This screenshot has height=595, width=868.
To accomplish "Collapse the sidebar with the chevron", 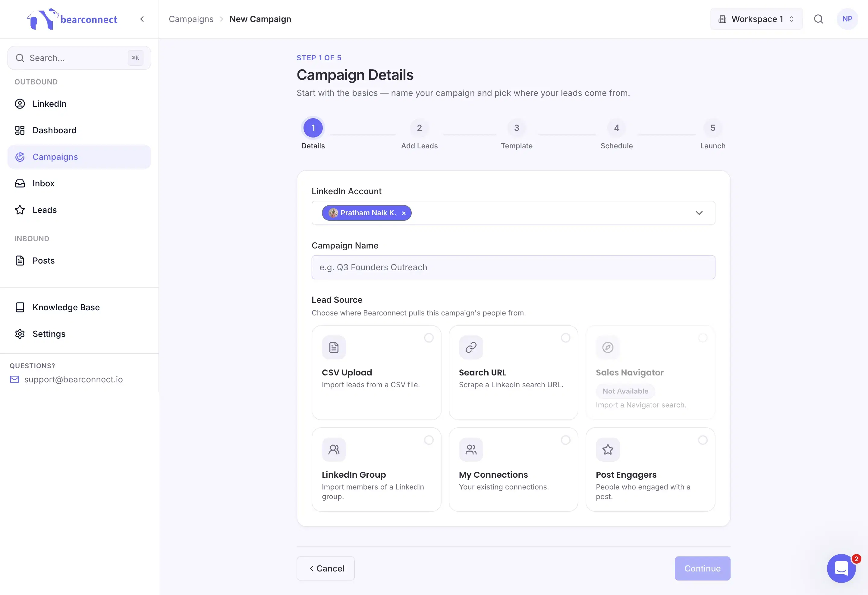I will (x=142, y=19).
